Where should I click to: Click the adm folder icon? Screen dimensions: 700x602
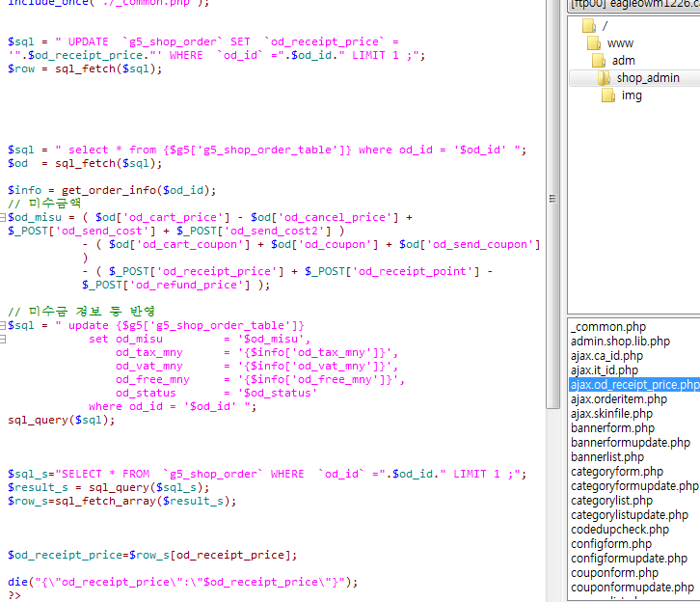(600, 61)
